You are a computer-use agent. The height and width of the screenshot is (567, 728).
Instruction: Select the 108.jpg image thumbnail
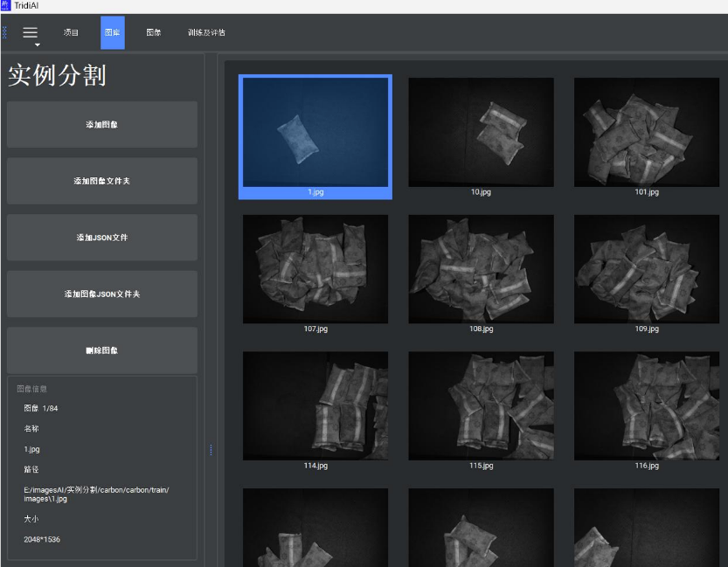point(481,269)
